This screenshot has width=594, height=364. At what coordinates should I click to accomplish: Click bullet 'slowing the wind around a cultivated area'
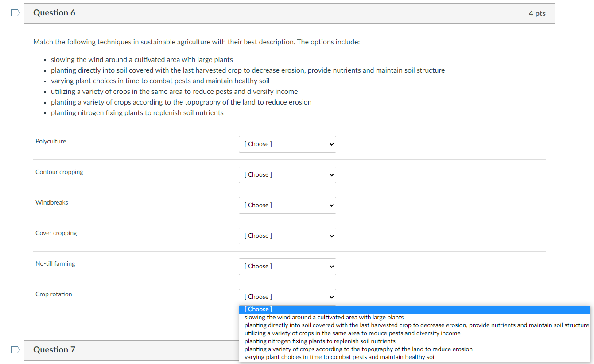(142, 60)
